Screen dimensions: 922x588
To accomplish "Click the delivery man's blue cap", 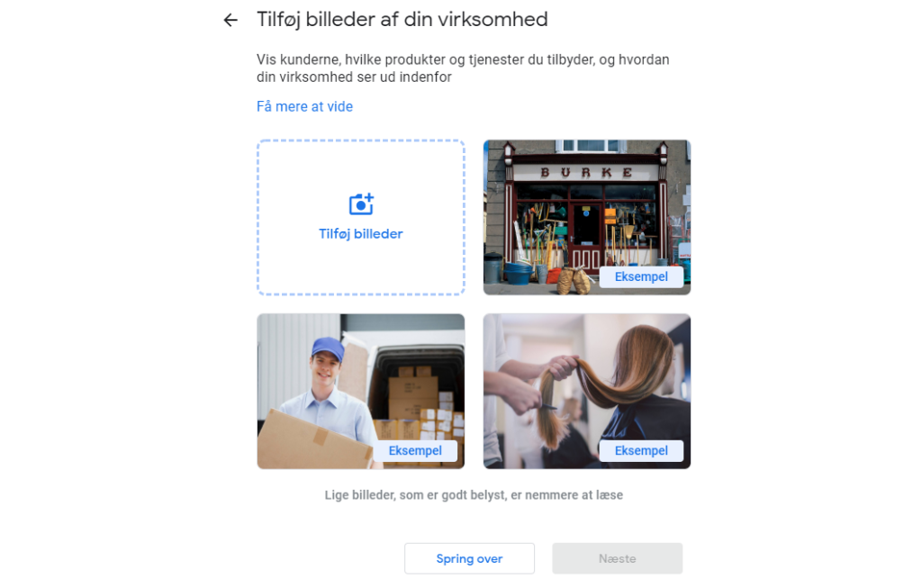I will click(328, 348).
